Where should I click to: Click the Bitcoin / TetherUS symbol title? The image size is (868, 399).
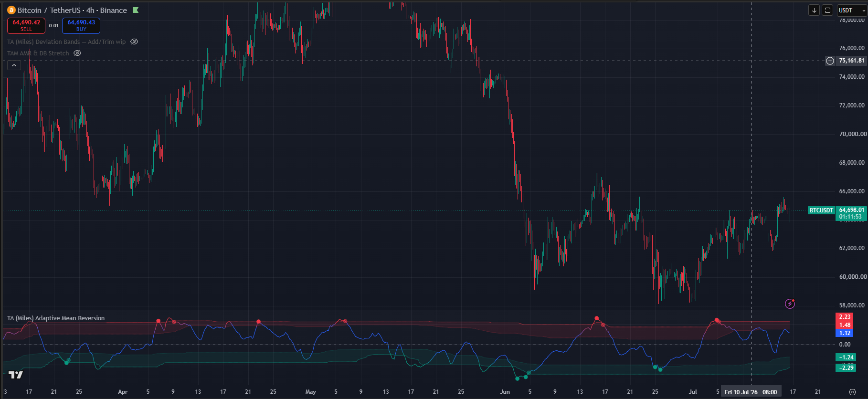pyautogui.click(x=72, y=10)
